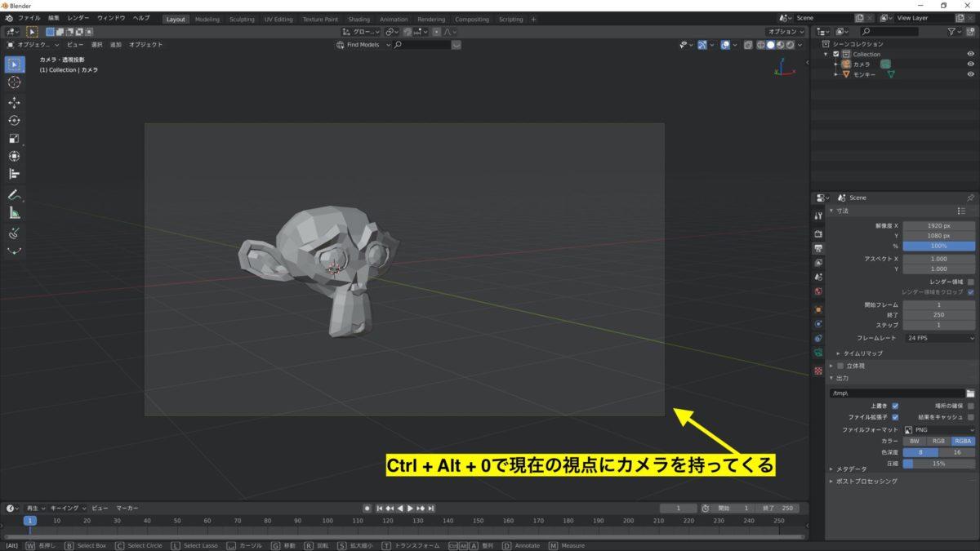
Task: Open the Object Data (camera) properties tab
Action: point(818,353)
